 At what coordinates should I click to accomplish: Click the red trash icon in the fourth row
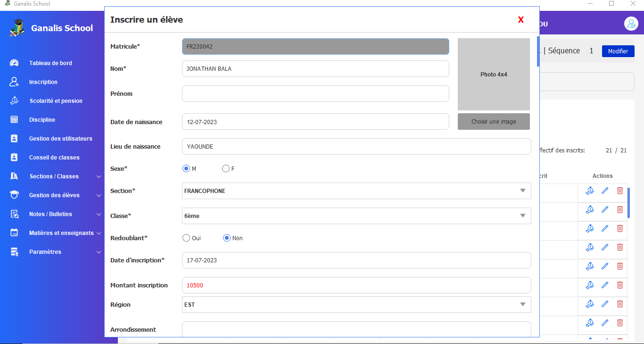[x=620, y=247]
